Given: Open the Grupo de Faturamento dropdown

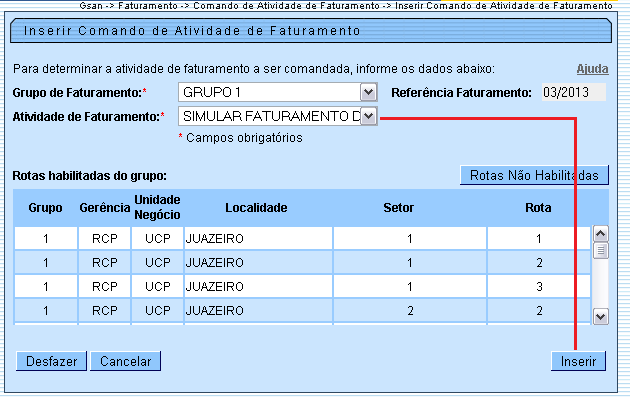Looking at the screenshot, I should click(278, 92).
